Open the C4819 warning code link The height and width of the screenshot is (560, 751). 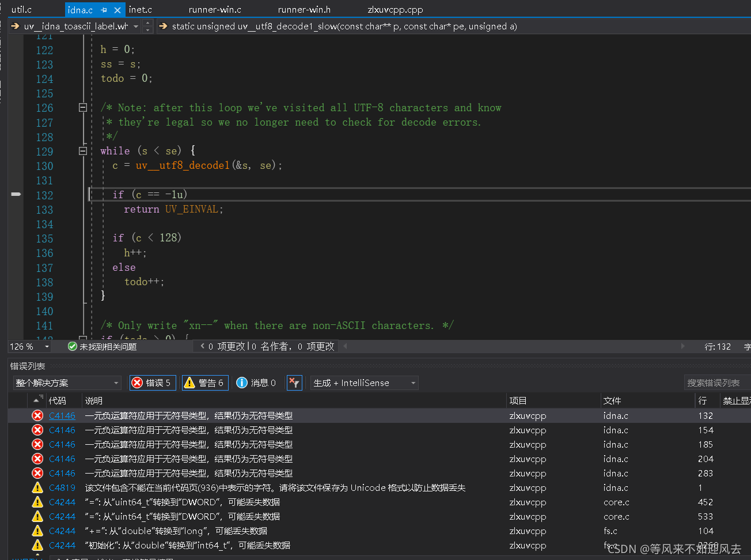[x=62, y=487]
